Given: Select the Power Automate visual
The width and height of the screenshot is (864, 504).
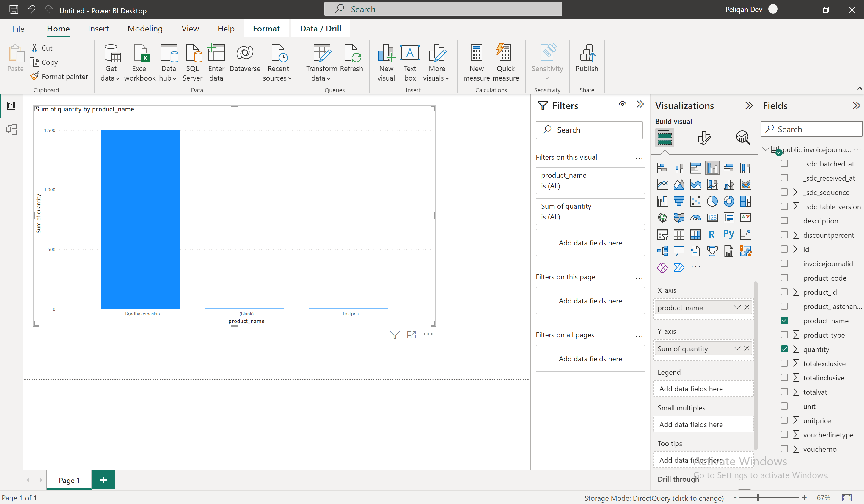Looking at the screenshot, I should click(x=679, y=267).
